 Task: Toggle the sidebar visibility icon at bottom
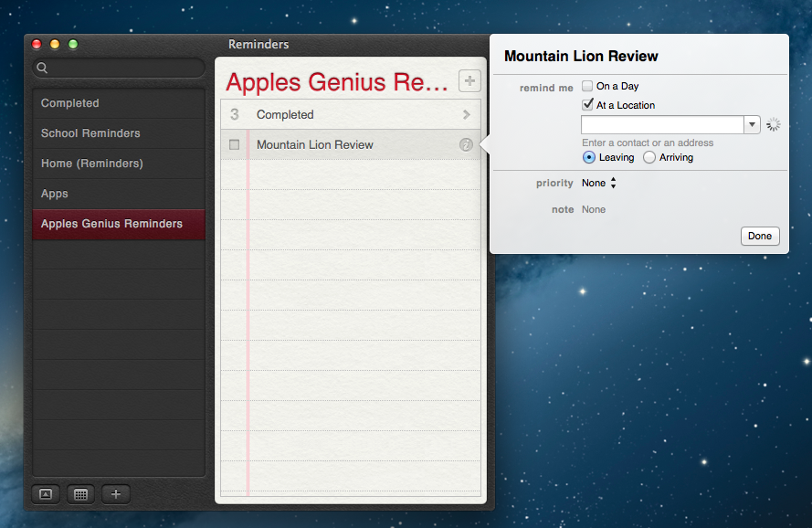(x=45, y=494)
